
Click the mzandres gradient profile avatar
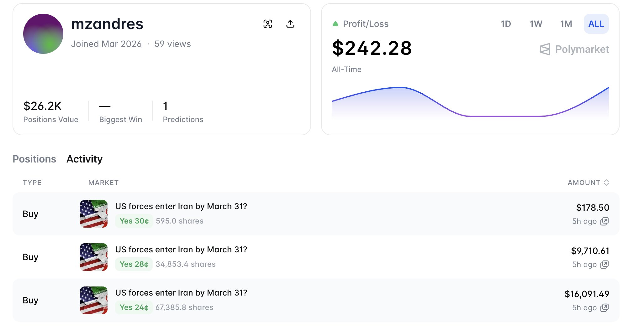coord(43,34)
